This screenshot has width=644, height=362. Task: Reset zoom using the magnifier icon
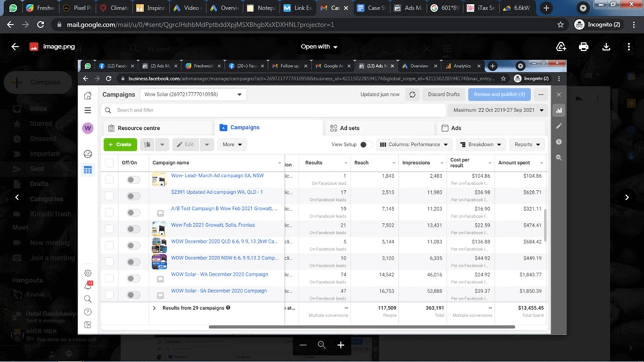(322, 345)
